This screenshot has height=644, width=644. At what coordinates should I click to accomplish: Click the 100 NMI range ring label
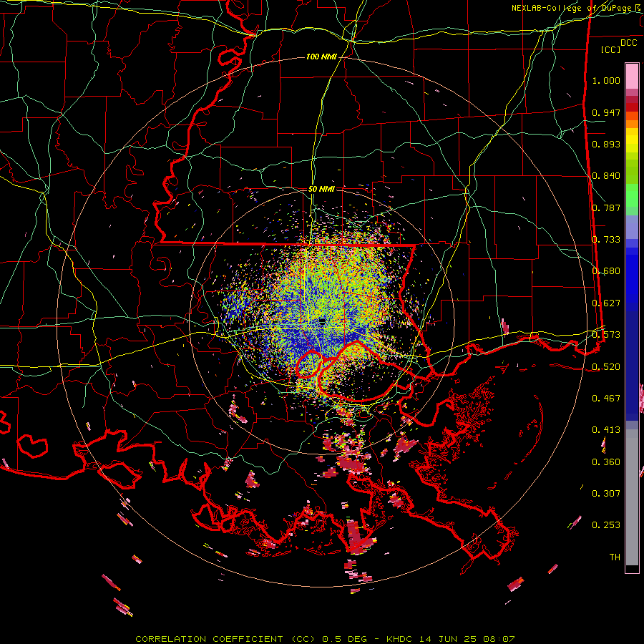[321, 57]
